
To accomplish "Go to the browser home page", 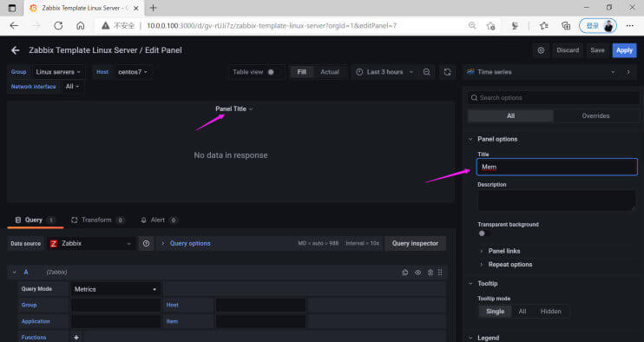I will pos(81,25).
